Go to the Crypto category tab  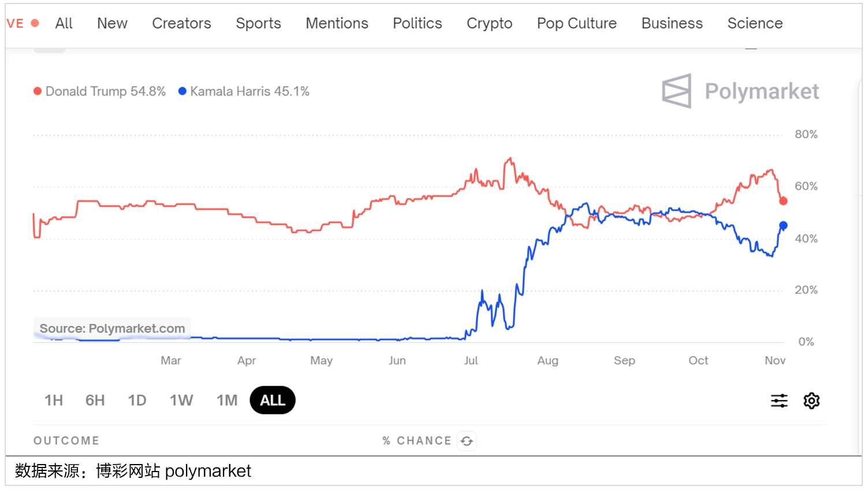pyautogui.click(x=489, y=24)
